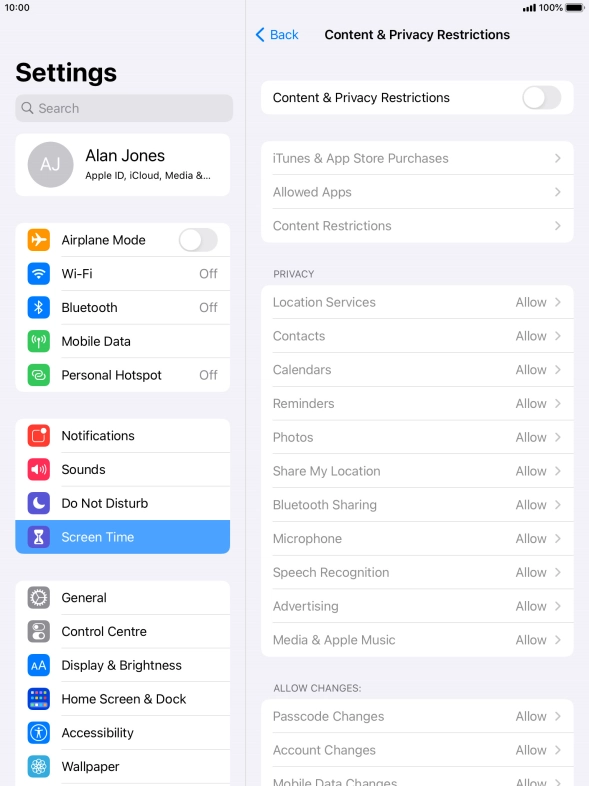Open Microphone privacy setting
The image size is (589, 786).
[x=417, y=539]
